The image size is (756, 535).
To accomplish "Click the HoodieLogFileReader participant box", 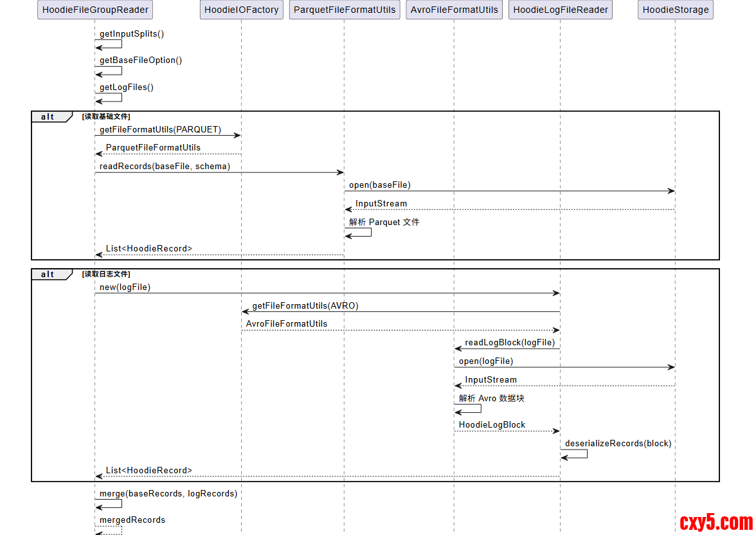I will coord(561,10).
